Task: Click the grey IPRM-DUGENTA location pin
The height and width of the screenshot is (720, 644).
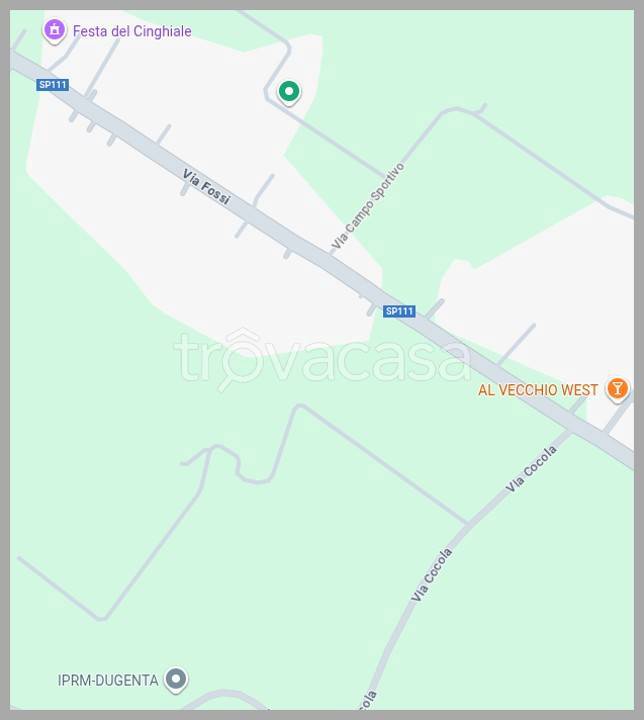Action: [x=176, y=680]
